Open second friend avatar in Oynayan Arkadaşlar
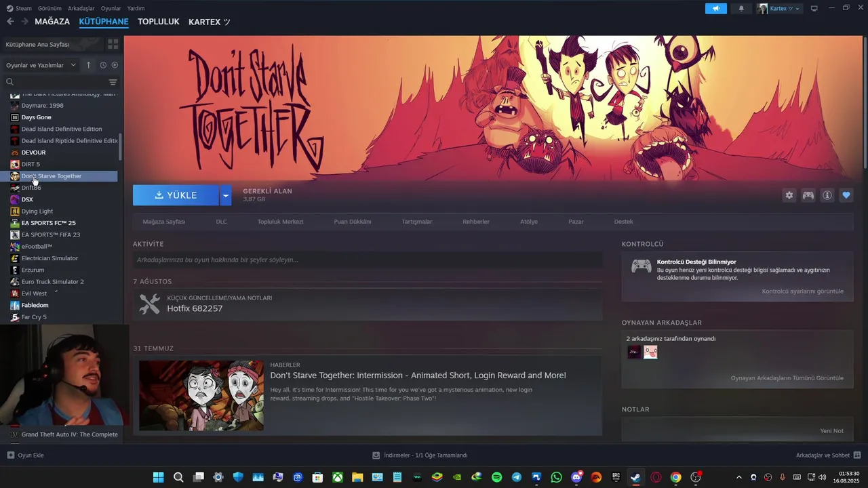The image size is (868, 488). click(650, 352)
